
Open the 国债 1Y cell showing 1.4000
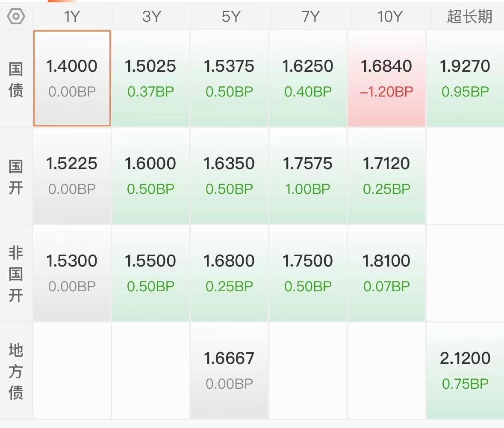72,78
